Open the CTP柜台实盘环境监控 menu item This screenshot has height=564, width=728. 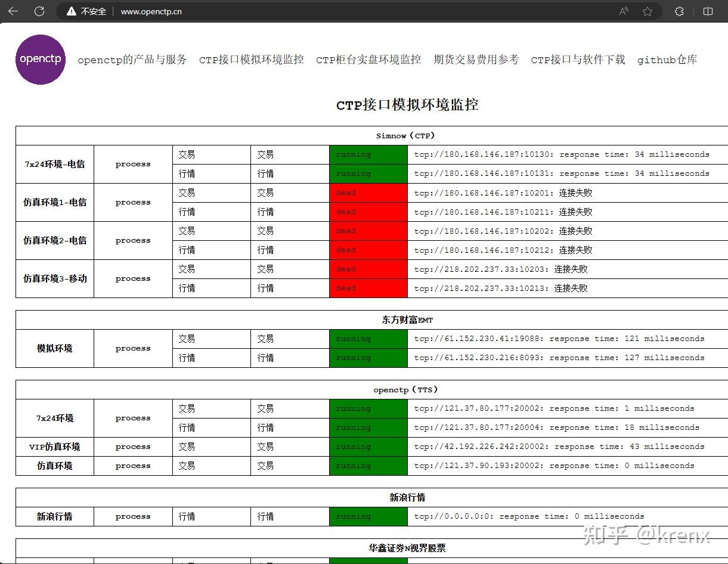pos(368,60)
